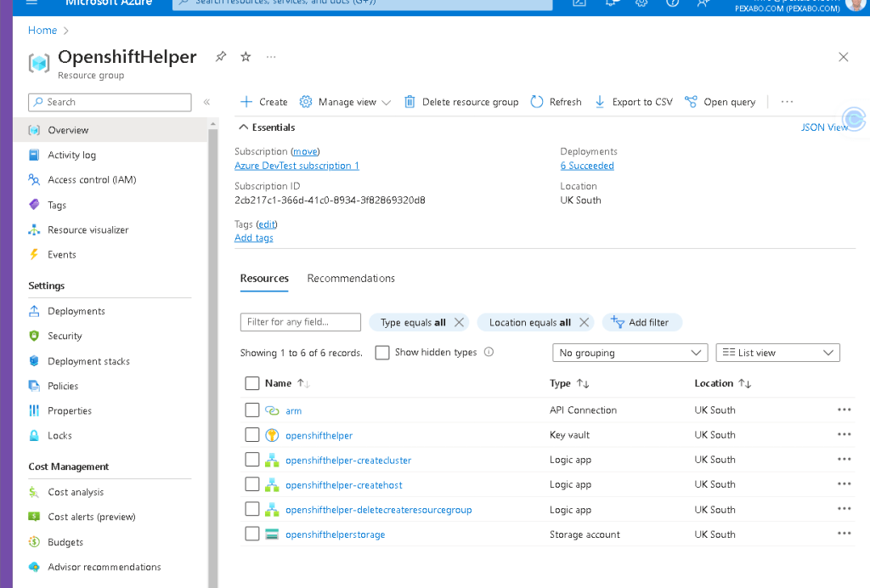870x588 pixels.
Task: Open the 6 Succeeded deployments link
Action: pos(587,166)
